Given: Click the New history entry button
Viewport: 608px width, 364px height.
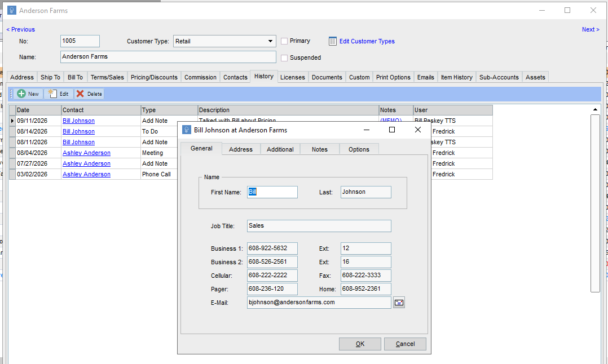Looking at the screenshot, I should pyautogui.click(x=28, y=94).
